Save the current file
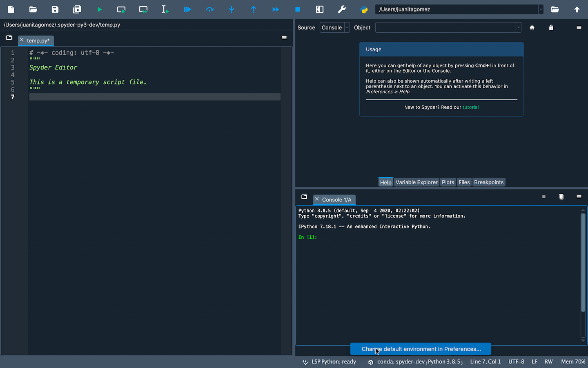This screenshot has height=368, width=588. 55,9
